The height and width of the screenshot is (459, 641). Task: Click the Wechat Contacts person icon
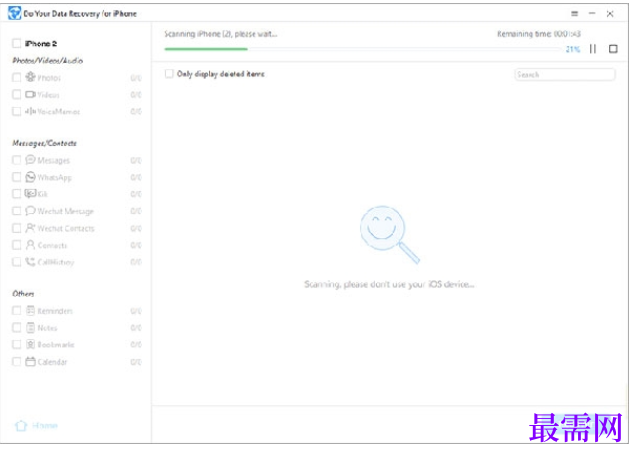click(x=31, y=228)
